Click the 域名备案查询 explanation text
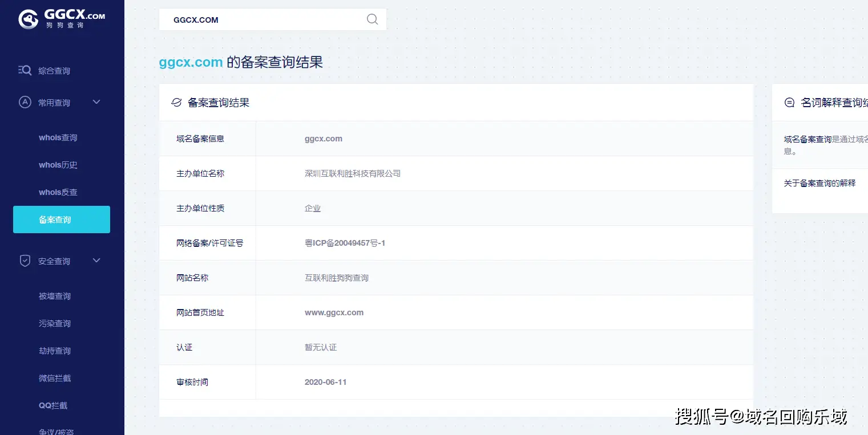The width and height of the screenshot is (868, 435). [x=826, y=145]
